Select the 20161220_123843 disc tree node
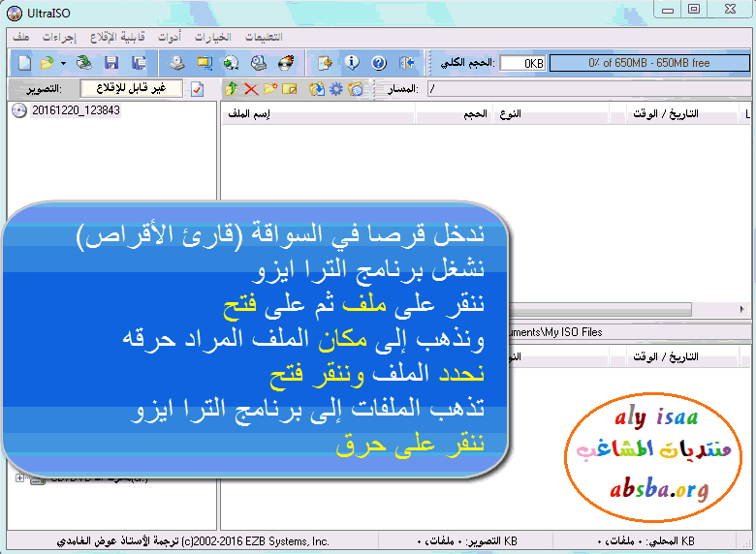This screenshot has width=756, height=554. click(x=76, y=110)
